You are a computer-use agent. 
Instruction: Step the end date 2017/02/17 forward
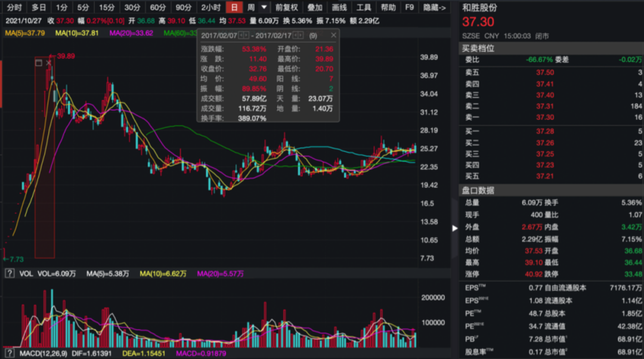point(301,35)
